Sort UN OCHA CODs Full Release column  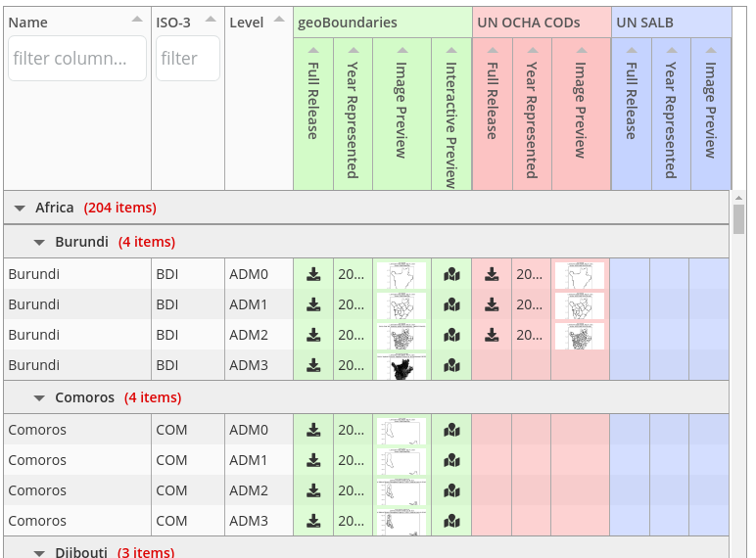(x=493, y=50)
